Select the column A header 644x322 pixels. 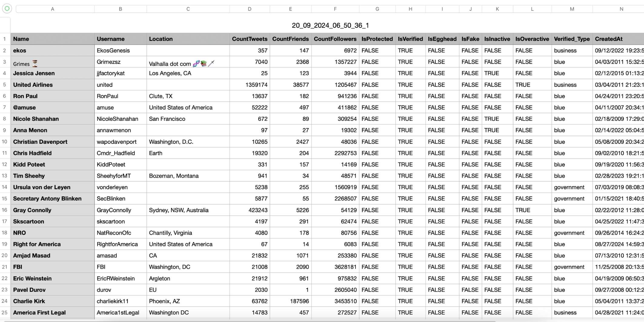52,9
